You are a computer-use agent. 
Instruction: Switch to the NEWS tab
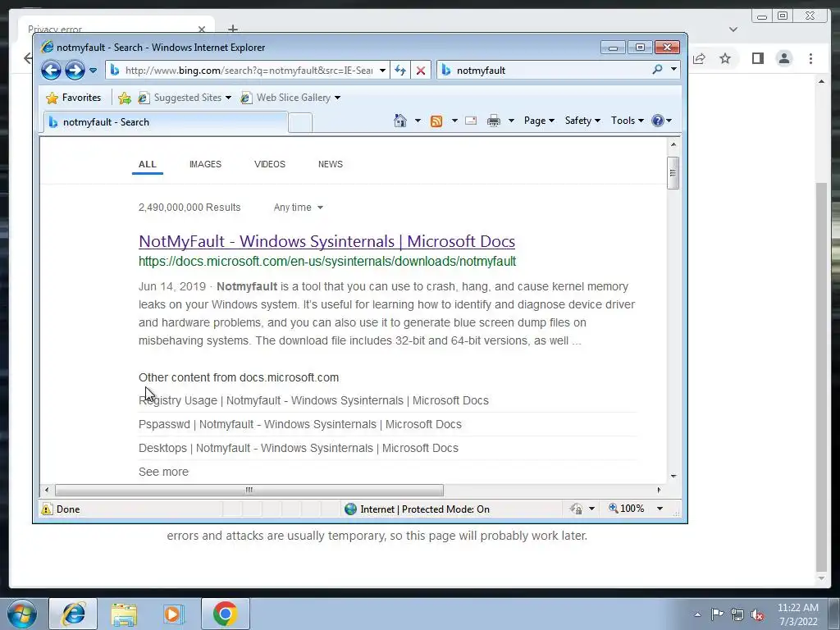coord(331,164)
